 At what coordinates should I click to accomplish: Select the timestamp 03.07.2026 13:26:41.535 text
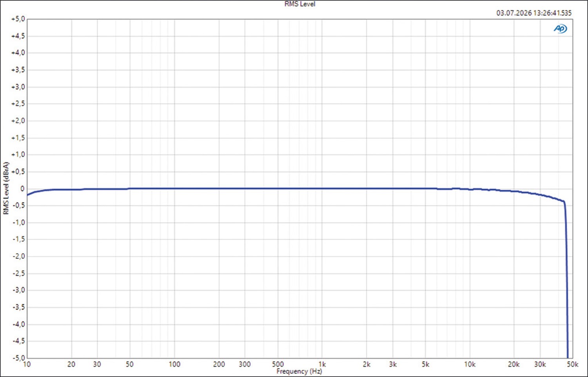tap(534, 13)
